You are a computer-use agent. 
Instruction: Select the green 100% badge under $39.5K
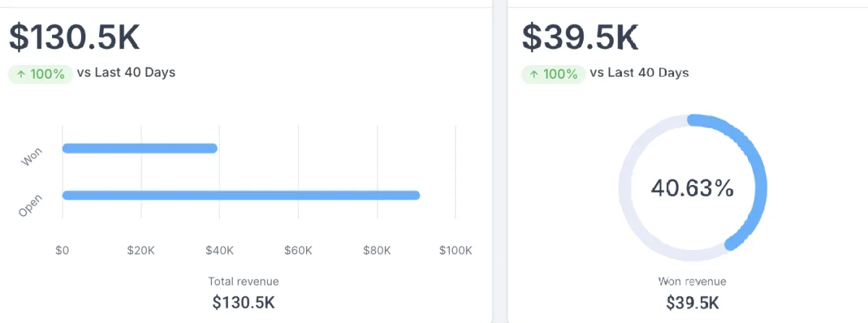click(x=554, y=74)
